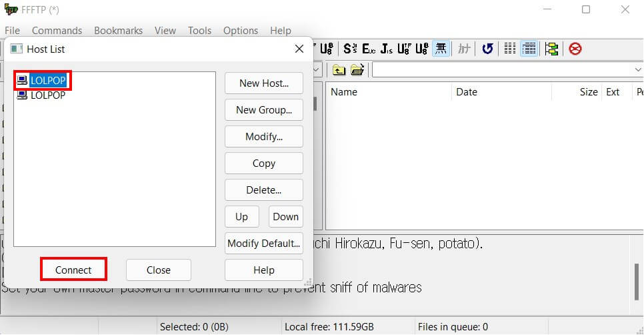Open the File menu
This screenshot has height=335, width=644.
click(12, 31)
